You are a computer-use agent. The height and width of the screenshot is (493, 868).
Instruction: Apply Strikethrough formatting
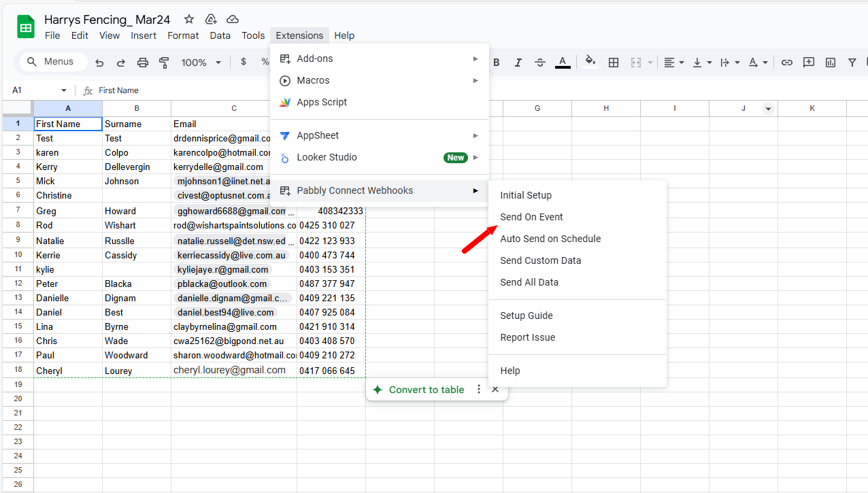tap(540, 63)
